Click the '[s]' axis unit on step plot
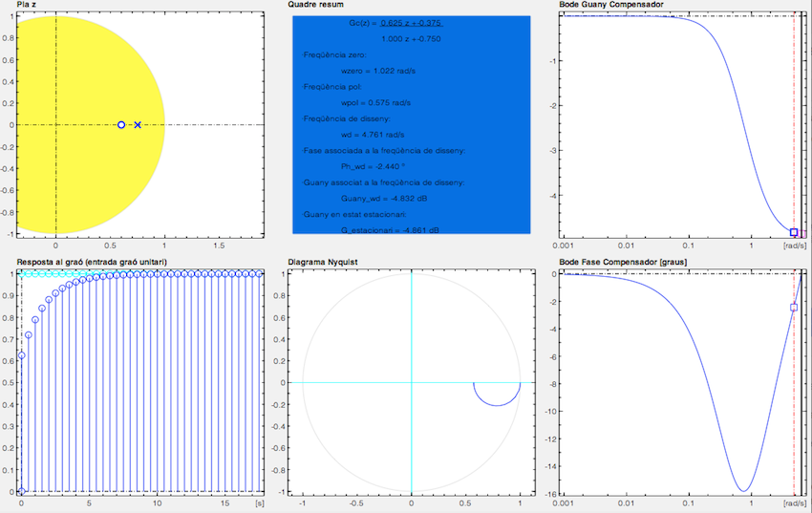This screenshot has height=513, width=812. pos(260,503)
